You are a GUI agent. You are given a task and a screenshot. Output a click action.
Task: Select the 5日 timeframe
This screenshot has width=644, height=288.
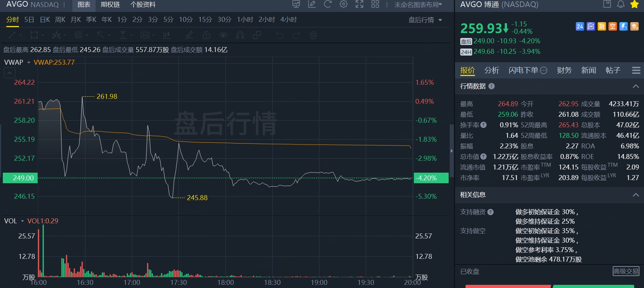click(29, 20)
